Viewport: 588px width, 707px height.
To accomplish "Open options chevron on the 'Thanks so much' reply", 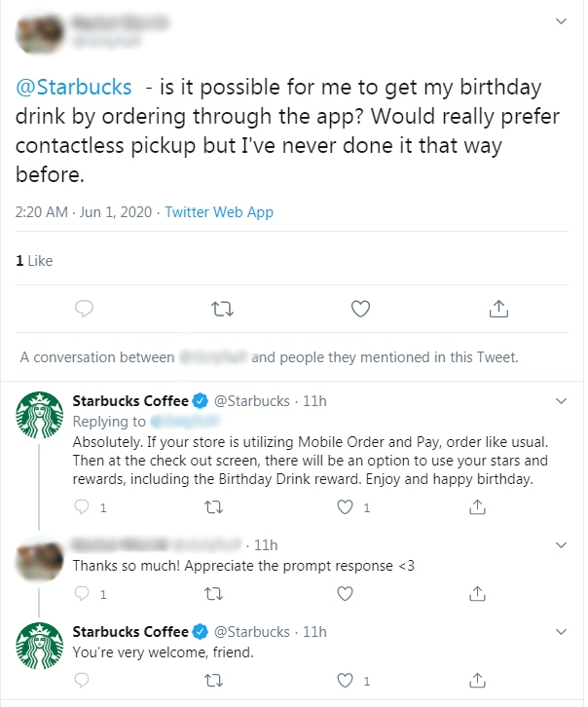I will click(561, 545).
